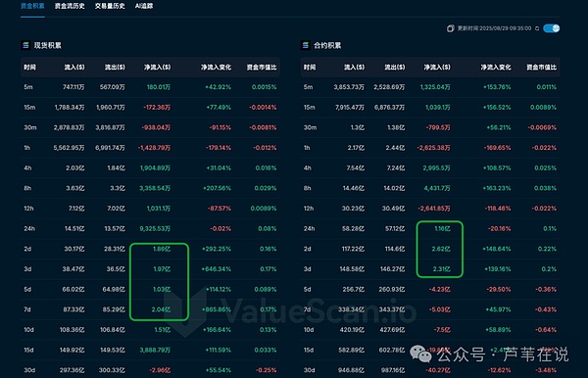Screen dimensions: 588x378
Task: Click contract net inflow -2,641.85万
Action: (x=434, y=209)
